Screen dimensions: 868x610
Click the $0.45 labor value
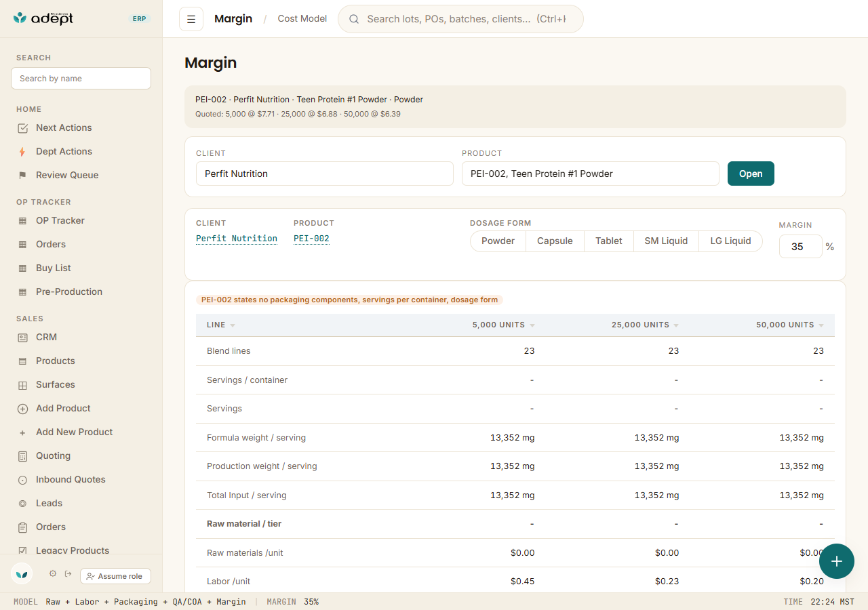pos(522,582)
